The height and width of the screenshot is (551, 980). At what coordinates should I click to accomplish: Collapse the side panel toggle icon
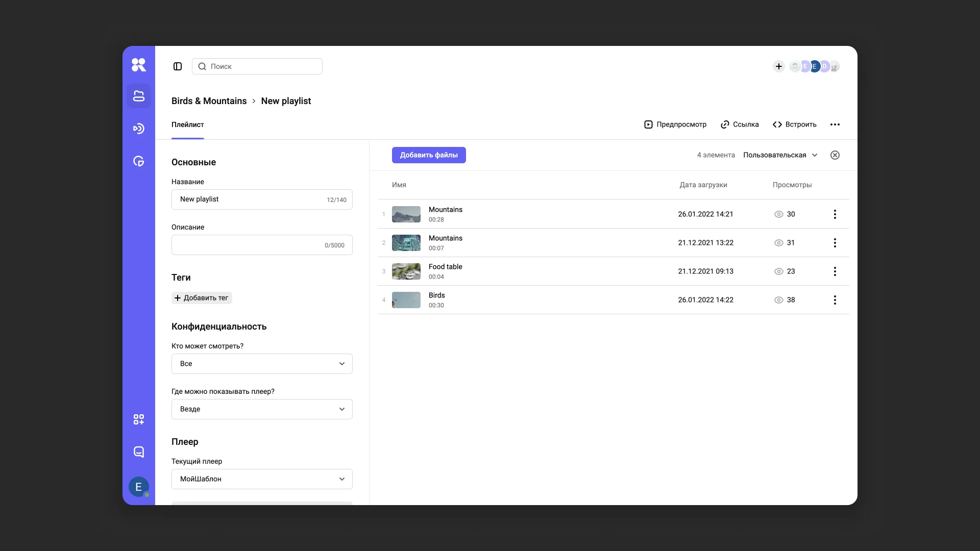pyautogui.click(x=178, y=66)
